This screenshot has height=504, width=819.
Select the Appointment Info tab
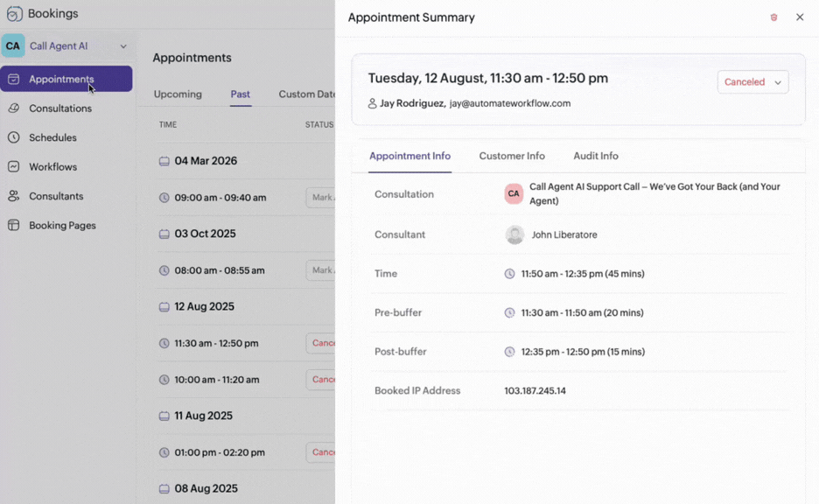[409, 156]
